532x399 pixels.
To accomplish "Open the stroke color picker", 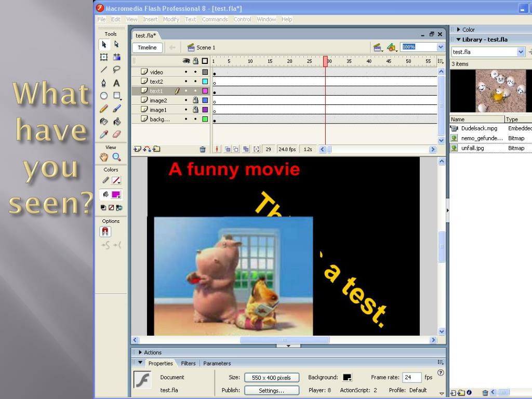I will tap(116, 180).
